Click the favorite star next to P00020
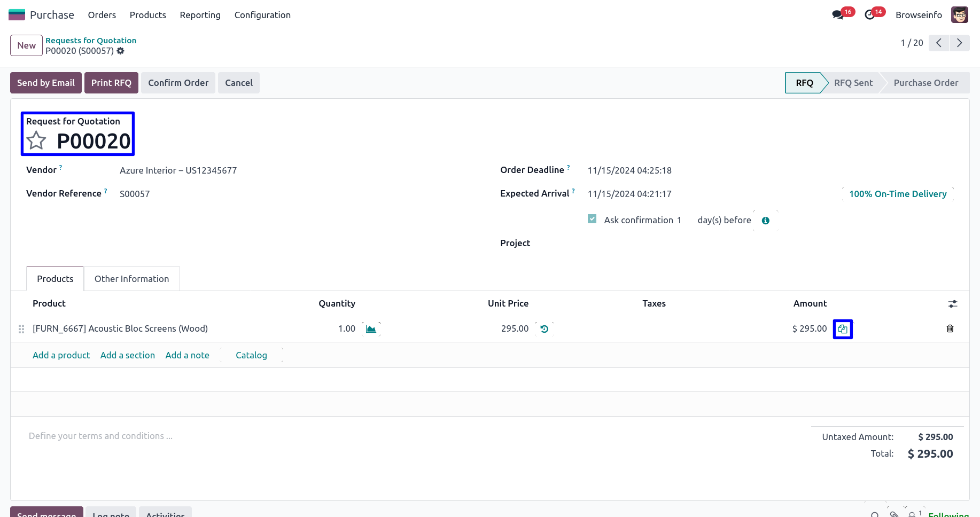This screenshot has height=517, width=980. click(x=36, y=141)
